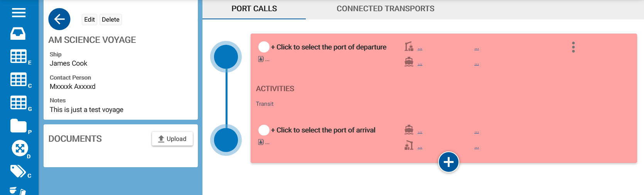Screen dimensions: 644x195
Task: Click the expand-arrows circle icon labeled D
Action: [20, 148]
